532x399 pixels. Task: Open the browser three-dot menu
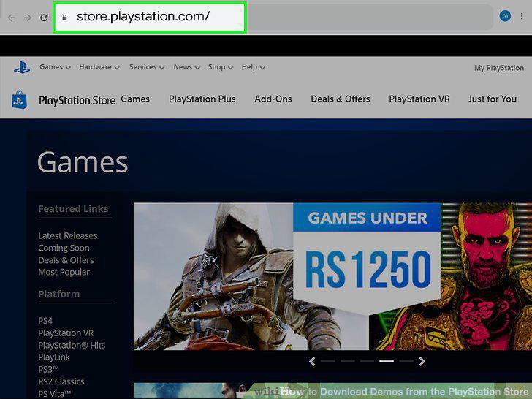[522, 16]
